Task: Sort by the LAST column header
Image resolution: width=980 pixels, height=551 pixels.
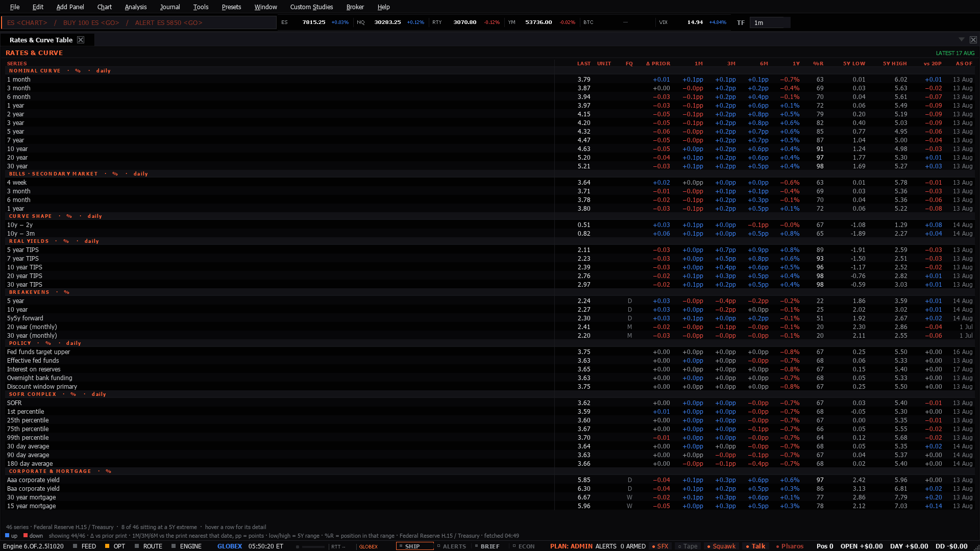Action: click(x=583, y=64)
